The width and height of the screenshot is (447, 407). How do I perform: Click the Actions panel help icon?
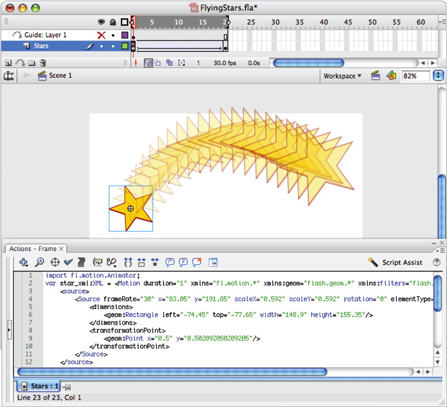coord(436,262)
